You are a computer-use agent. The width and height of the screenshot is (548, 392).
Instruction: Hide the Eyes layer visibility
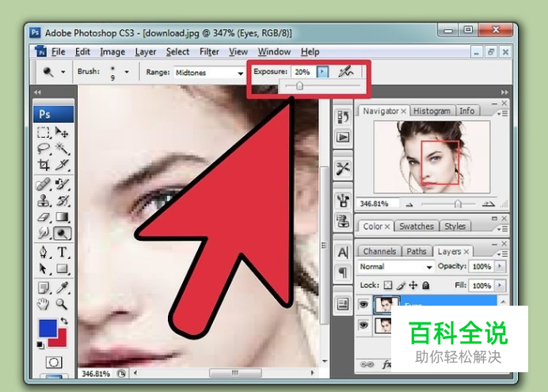(x=363, y=305)
